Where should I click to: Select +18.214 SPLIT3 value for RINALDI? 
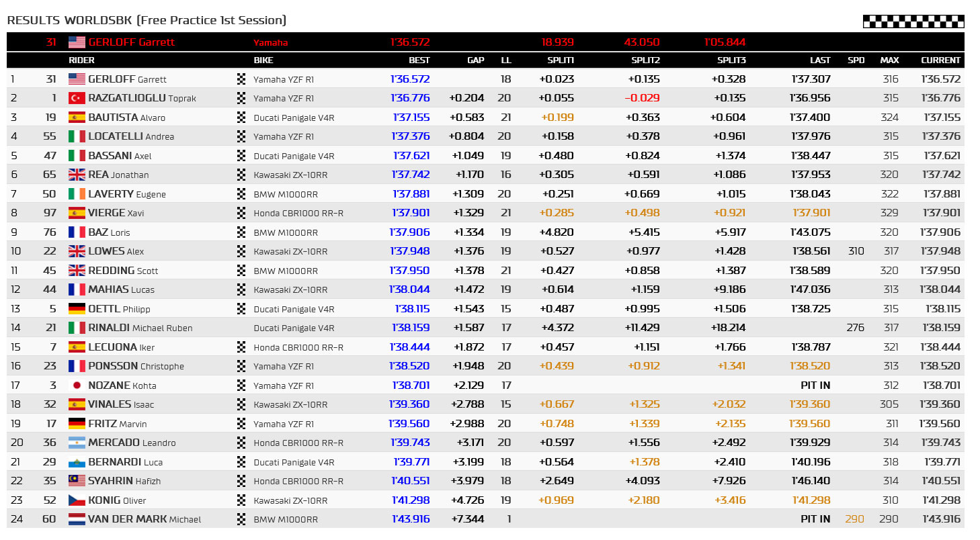point(729,328)
